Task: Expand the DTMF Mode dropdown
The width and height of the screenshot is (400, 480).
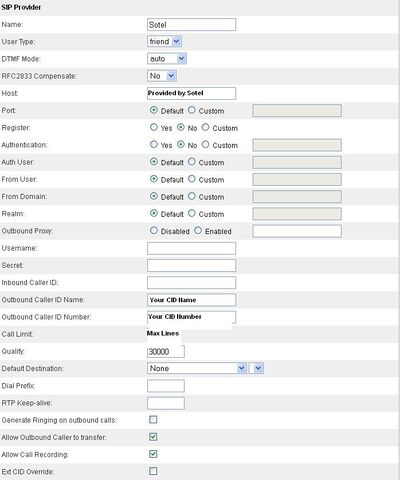Action: pyautogui.click(x=167, y=59)
